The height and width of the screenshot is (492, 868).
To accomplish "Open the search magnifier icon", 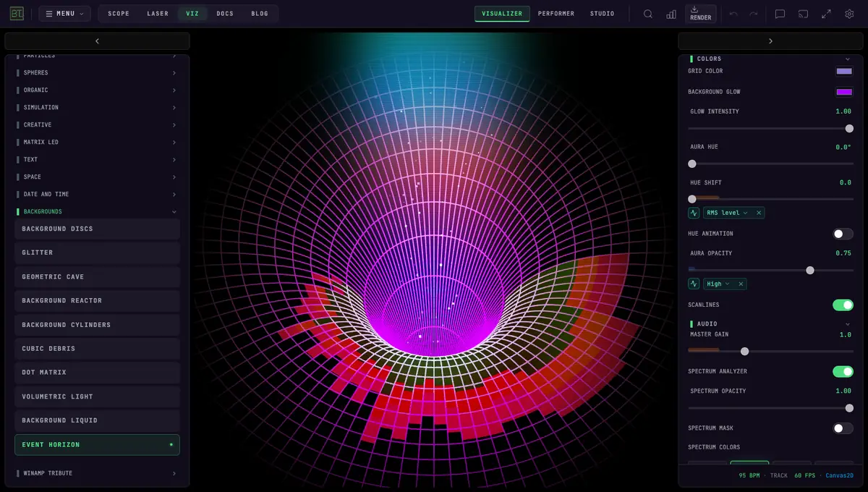I will click(648, 14).
